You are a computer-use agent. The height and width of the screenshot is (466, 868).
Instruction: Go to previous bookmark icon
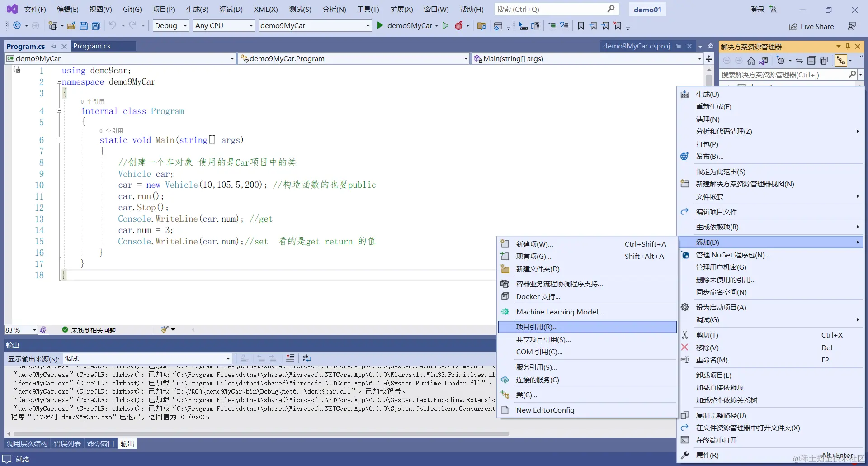[x=593, y=26]
